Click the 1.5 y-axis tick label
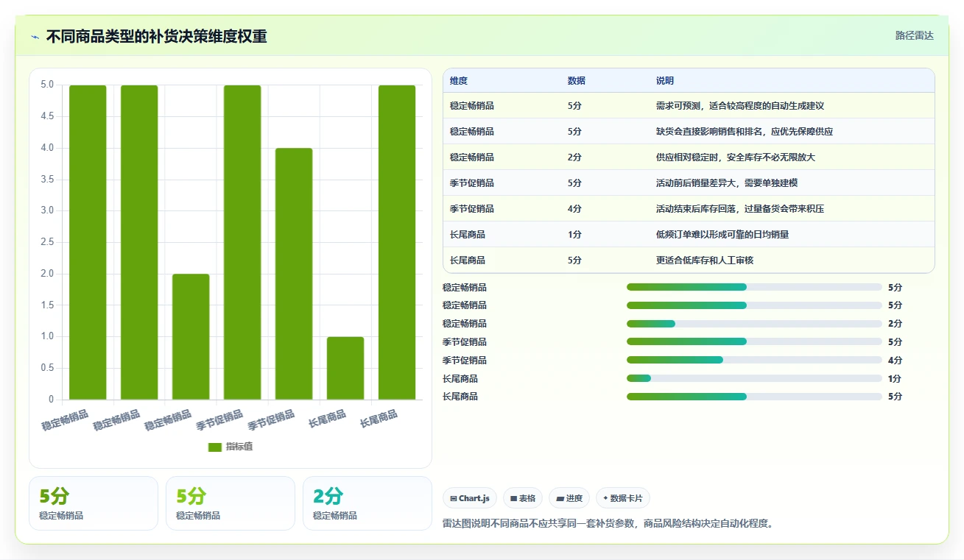 (x=47, y=305)
